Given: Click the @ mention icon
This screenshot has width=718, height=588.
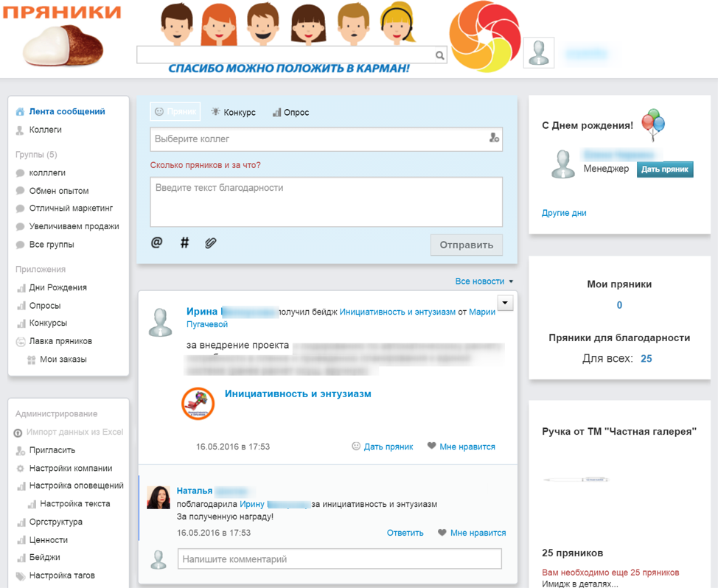Looking at the screenshot, I should [156, 242].
